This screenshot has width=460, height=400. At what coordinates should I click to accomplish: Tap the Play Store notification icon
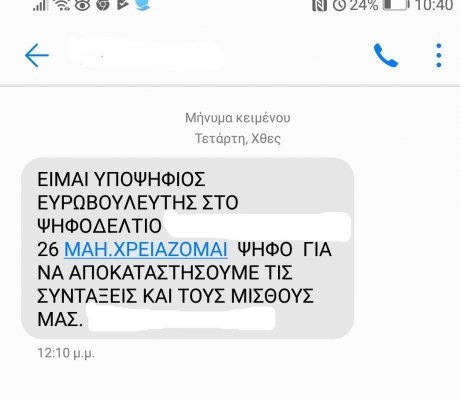pos(123,5)
